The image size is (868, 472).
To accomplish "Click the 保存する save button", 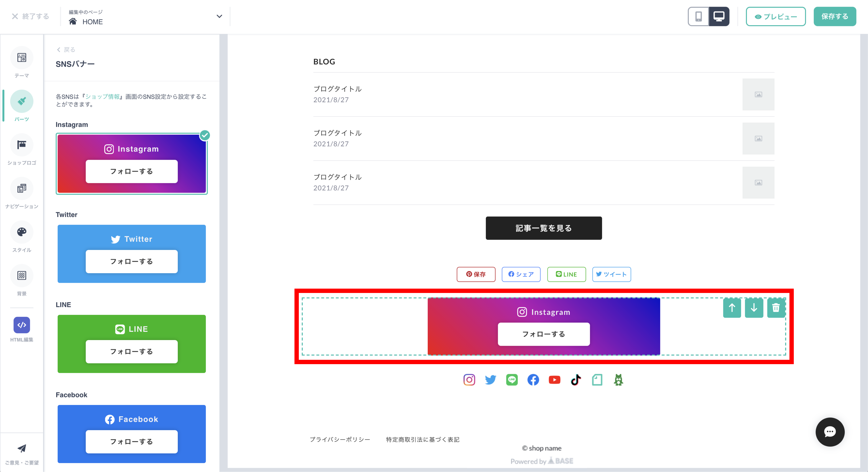I will pyautogui.click(x=835, y=16).
